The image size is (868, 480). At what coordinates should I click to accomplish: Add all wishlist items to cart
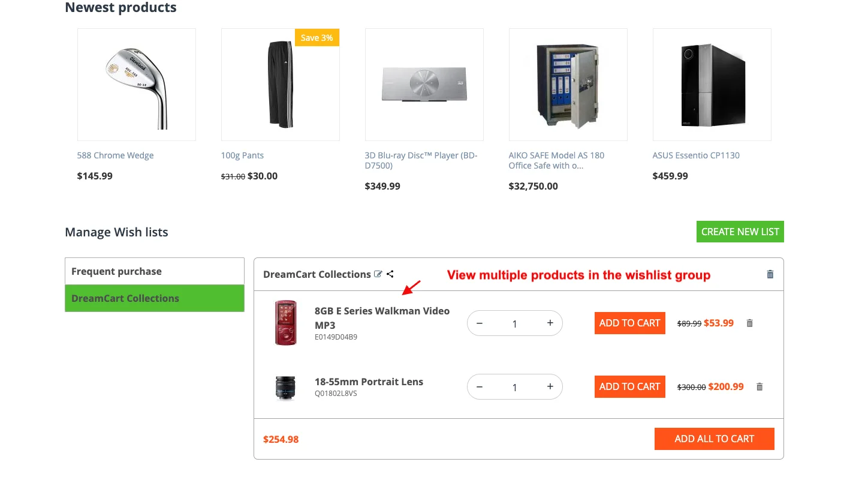(x=715, y=439)
